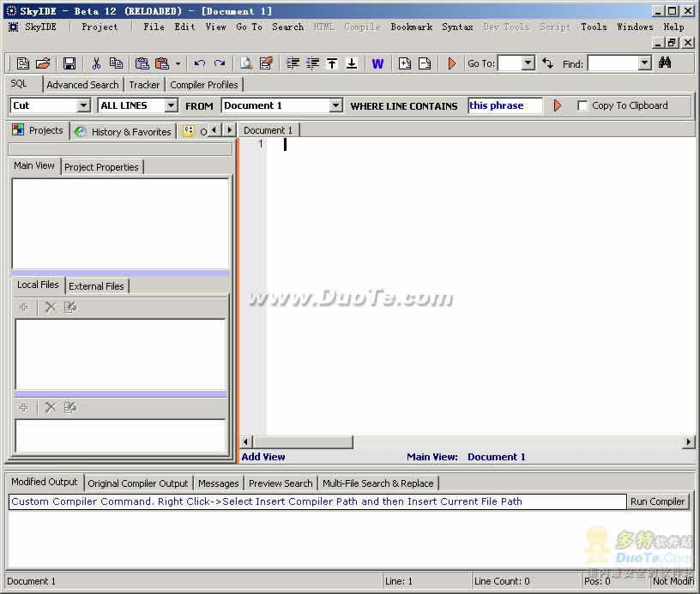
Task: Click the swap arrows icon next to Go To
Action: click(x=548, y=63)
